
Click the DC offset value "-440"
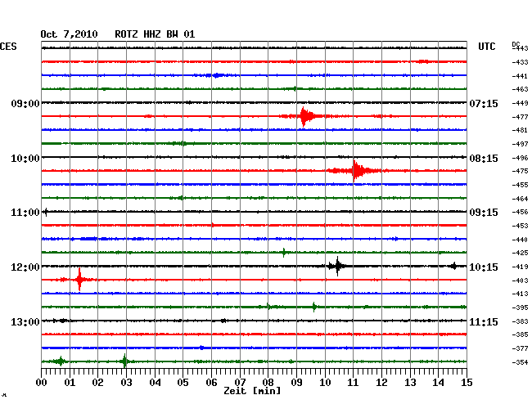click(x=520, y=240)
